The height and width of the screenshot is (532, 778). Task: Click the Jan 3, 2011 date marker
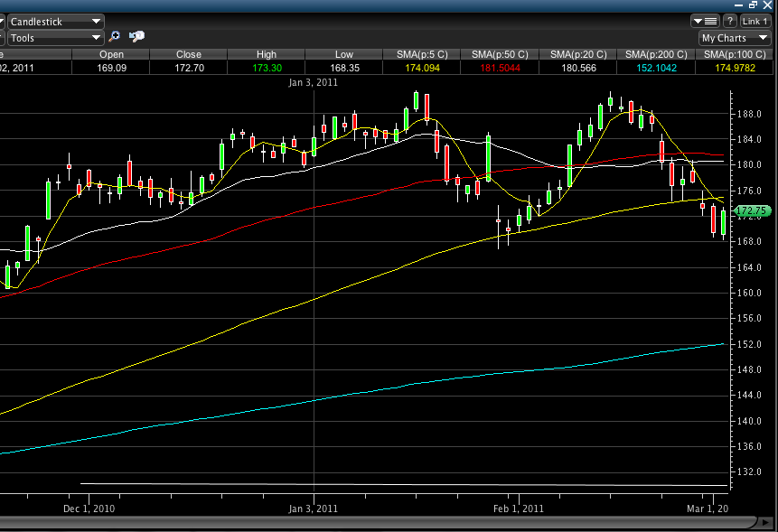tap(314, 82)
